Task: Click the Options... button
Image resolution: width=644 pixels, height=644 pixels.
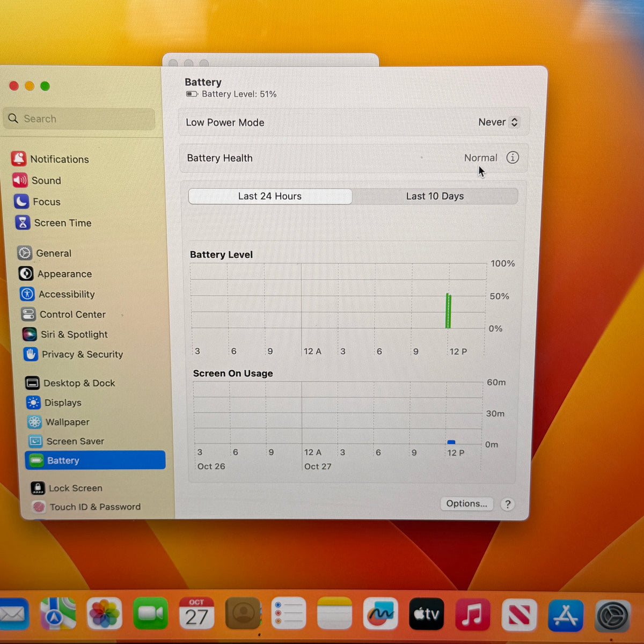Action: 466,503
